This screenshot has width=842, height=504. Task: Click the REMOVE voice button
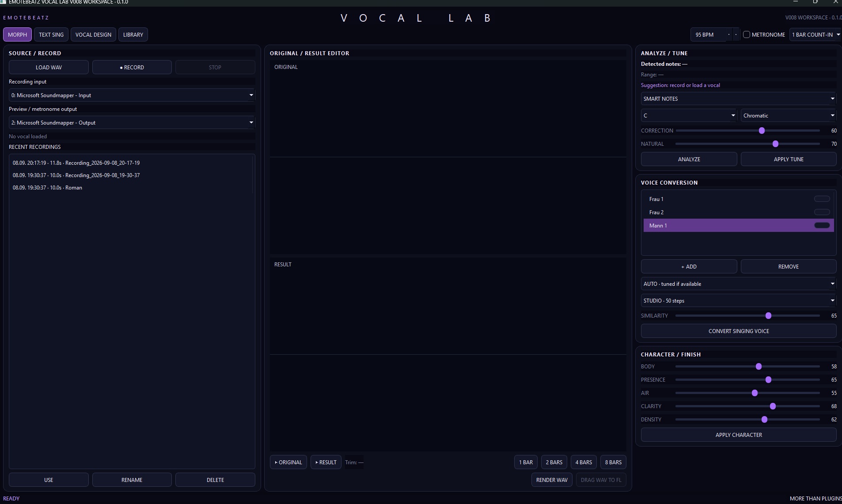[x=789, y=266]
